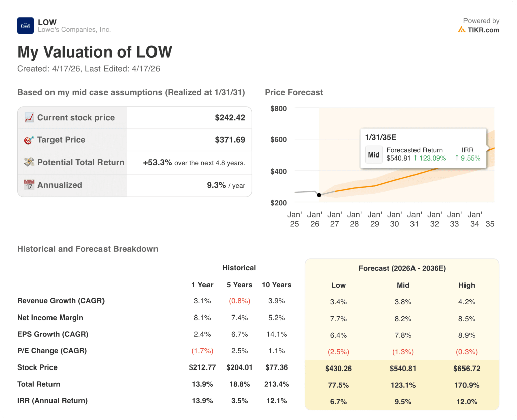Select the orange TIKR flame logo
Image resolution: width=517 pixels, height=420 pixels.
(462, 29)
